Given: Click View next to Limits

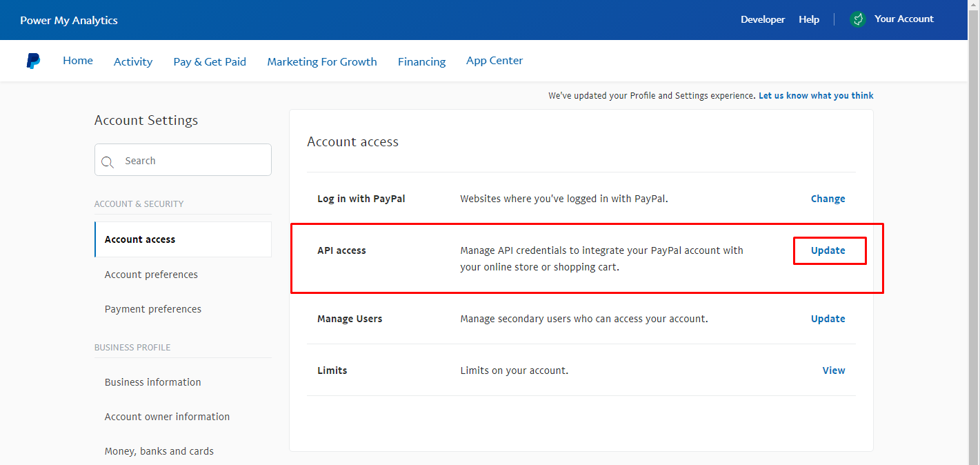Looking at the screenshot, I should point(833,370).
